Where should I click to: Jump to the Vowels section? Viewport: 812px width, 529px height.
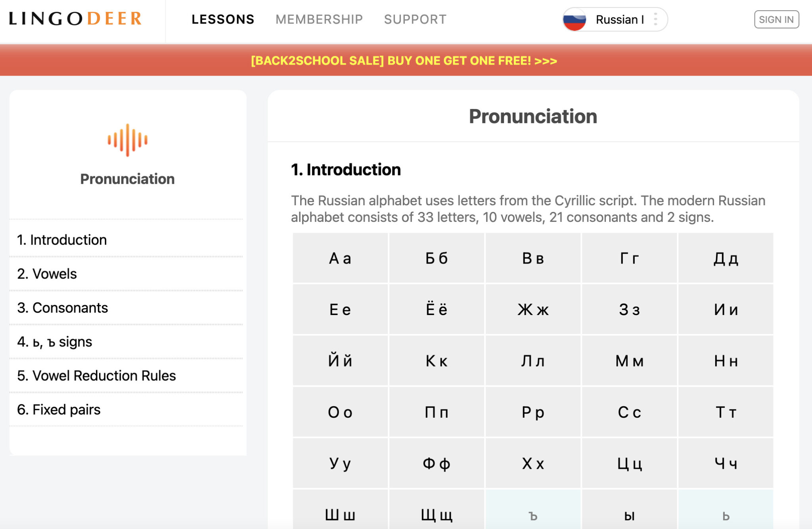pos(126,274)
